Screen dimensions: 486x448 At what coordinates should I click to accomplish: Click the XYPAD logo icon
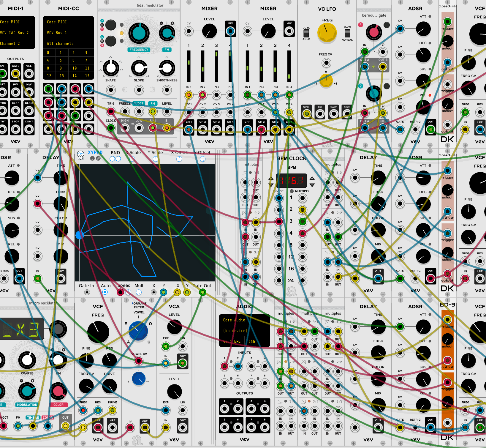[81, 155]
